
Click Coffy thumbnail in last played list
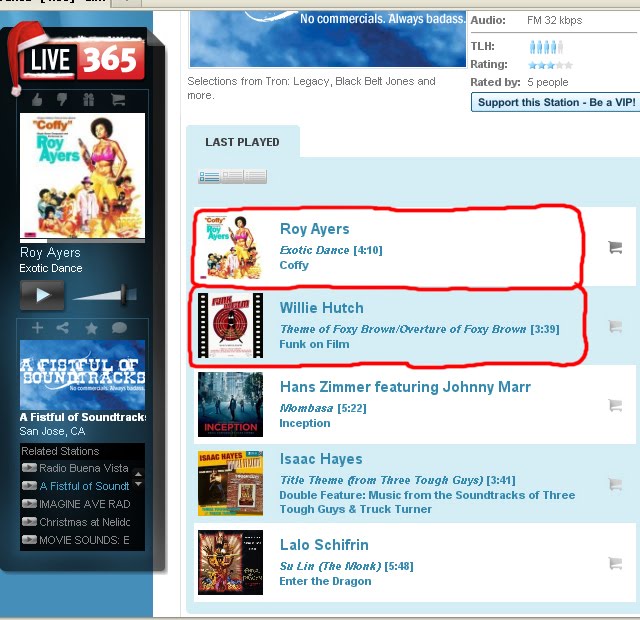coord(231,247)
